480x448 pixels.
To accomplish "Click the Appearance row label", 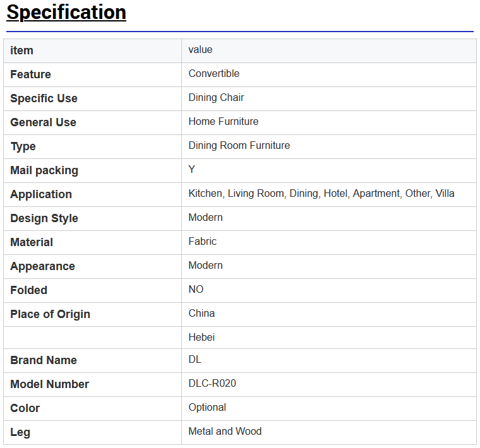I will [42, 266].
